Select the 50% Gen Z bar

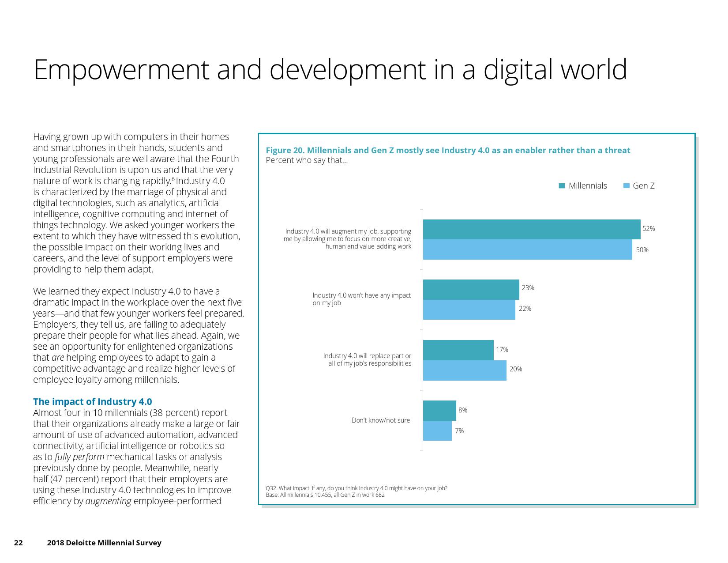click(527, 249)
